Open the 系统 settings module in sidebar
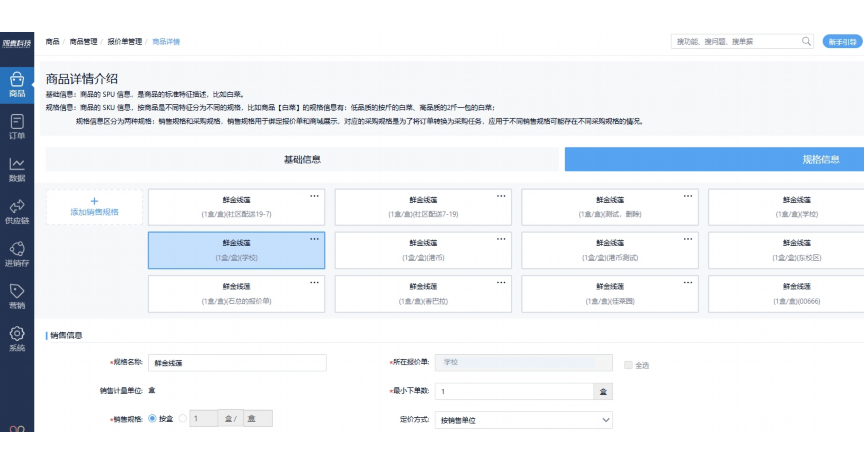 point(17,339)
